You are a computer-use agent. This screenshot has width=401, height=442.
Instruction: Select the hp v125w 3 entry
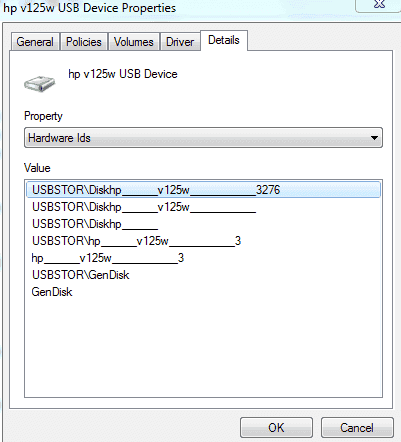tap(203, 258)
